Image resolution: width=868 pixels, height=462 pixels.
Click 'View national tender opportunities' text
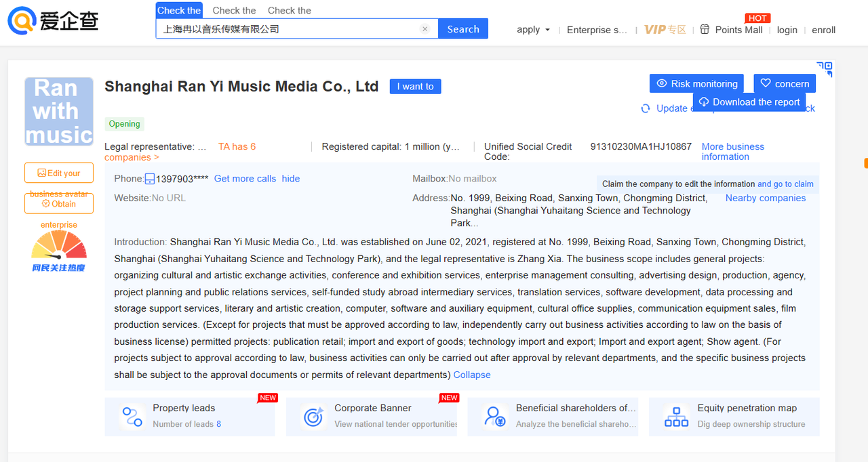(x=396, y=424)
